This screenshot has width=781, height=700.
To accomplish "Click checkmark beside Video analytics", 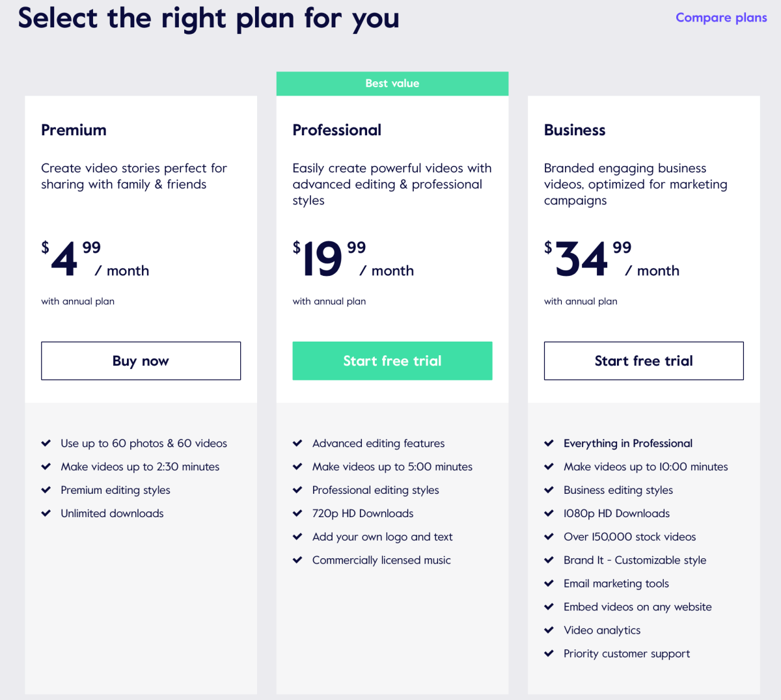I will 549,630.
